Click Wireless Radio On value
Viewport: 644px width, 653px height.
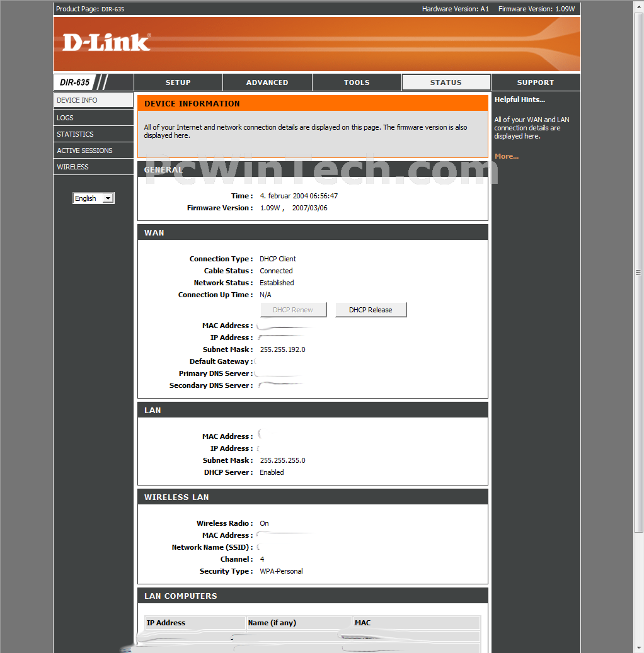coord(264,523)
